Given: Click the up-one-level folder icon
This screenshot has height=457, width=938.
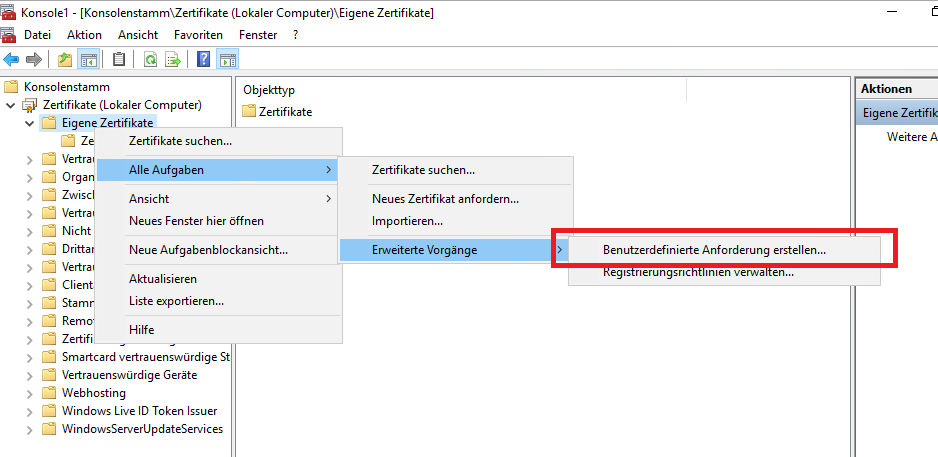Looking at the screenshot, I should (x=65, y=59).
